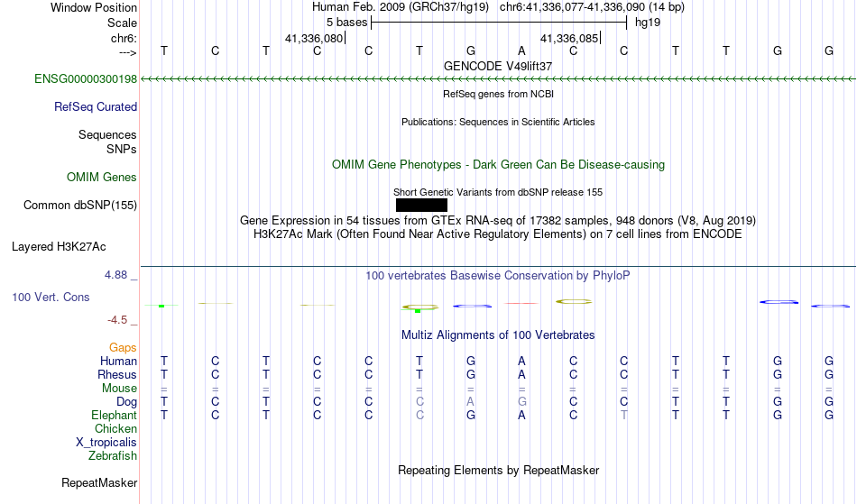857x504 pixels.
Task: Click the bright green leftmost PhyloP bar
Action: point(161,306)
